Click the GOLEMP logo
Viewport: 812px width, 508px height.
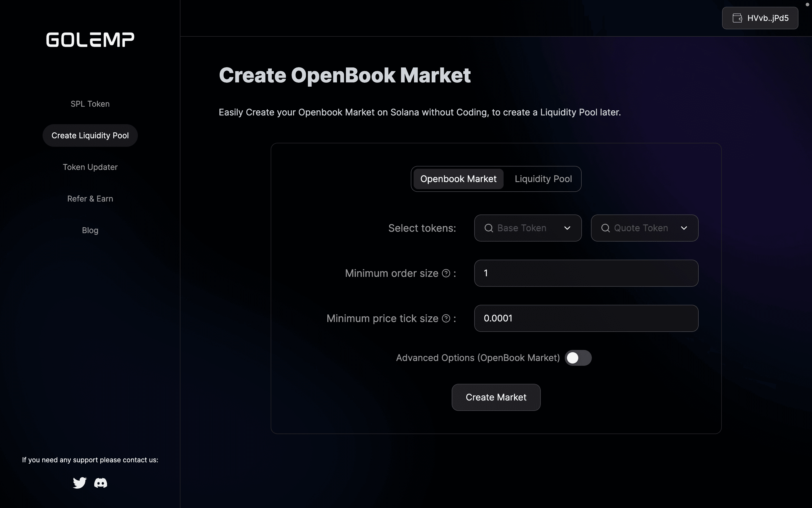(x=90, y=40)
